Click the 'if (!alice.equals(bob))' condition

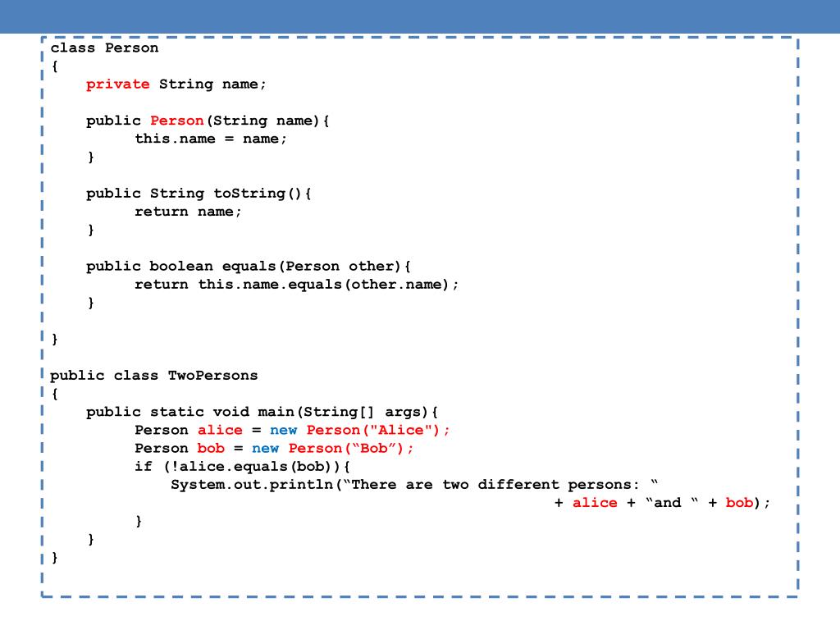(x=242, y=467)
